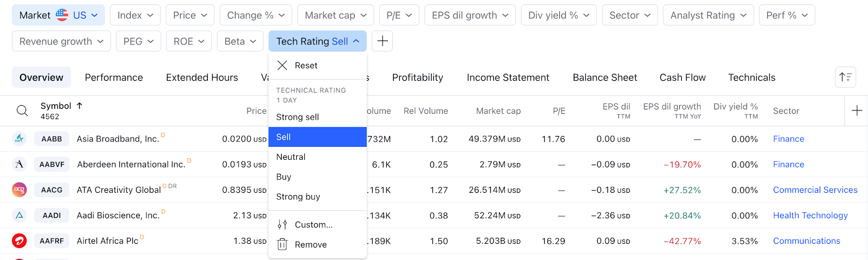Open the Health Technology sector link
Screen dimensions: 868x260
tap(810, 215)
